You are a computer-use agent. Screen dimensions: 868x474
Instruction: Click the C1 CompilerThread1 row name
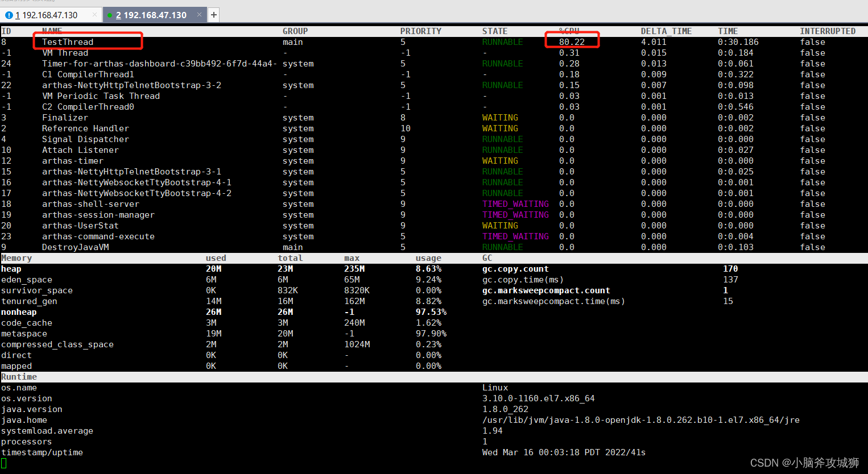point(88,74)
